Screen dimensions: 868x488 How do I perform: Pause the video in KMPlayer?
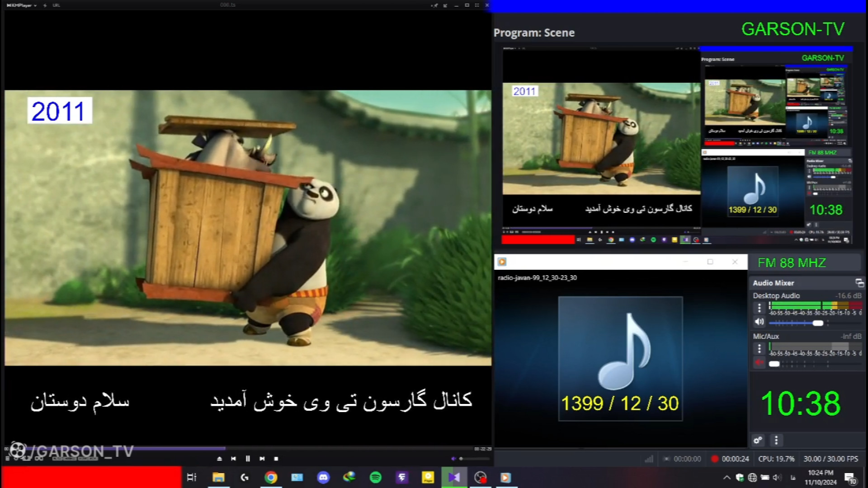[248, 459]
